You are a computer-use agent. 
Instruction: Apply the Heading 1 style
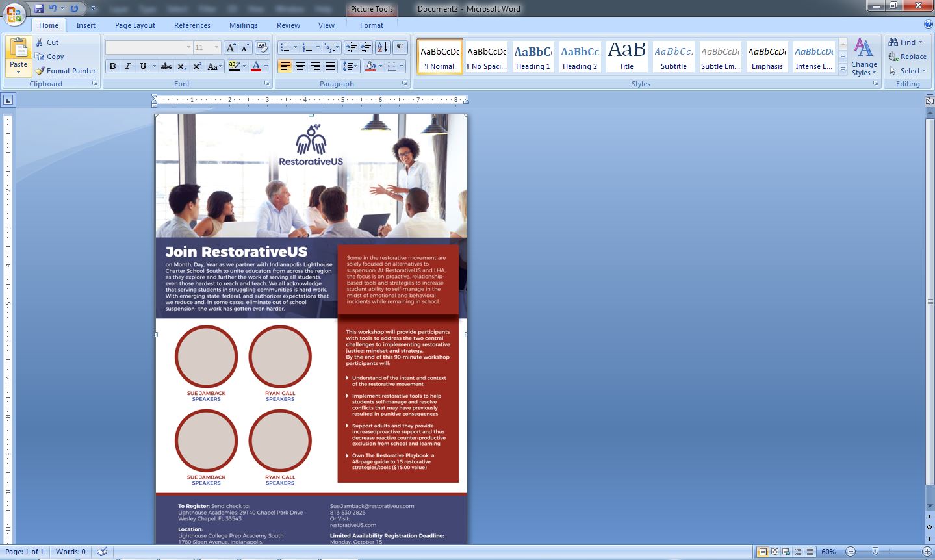pos(532,55)
